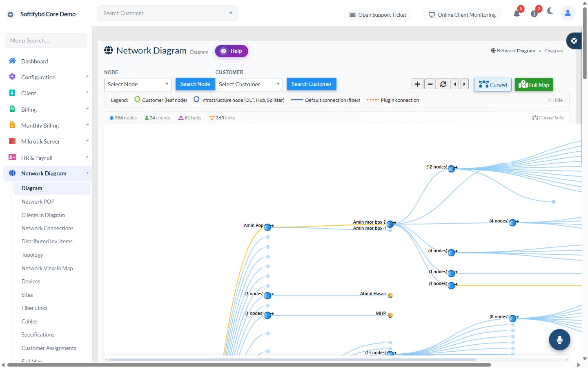Click the Search Customer button
This screenshot has width=588, height=368.
[312, 84]
